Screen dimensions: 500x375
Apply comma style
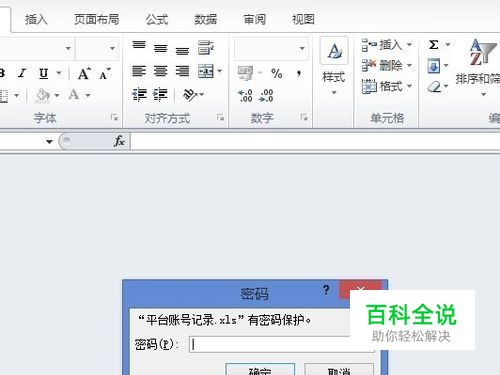point(299,73)
